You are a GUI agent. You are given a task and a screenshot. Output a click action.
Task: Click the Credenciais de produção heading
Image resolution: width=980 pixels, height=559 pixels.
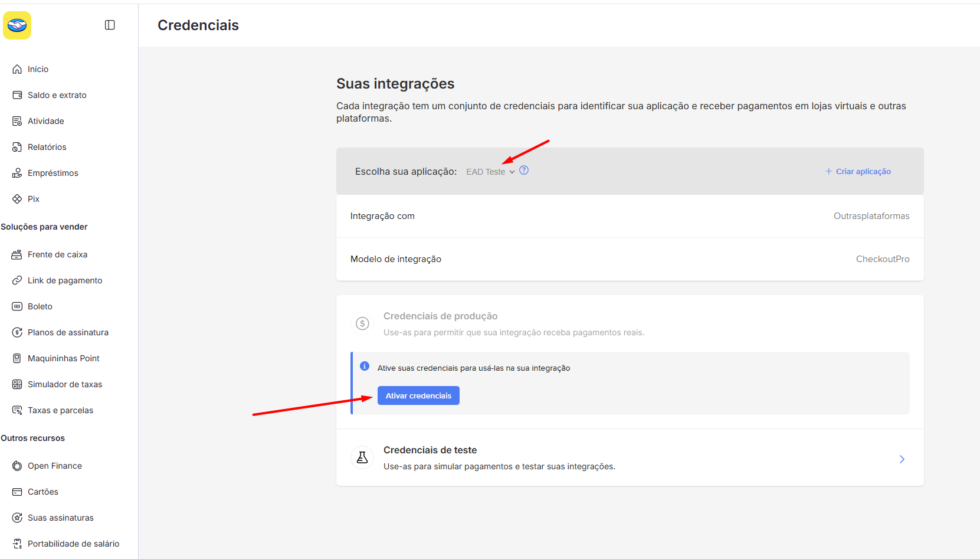click(441, 316)
